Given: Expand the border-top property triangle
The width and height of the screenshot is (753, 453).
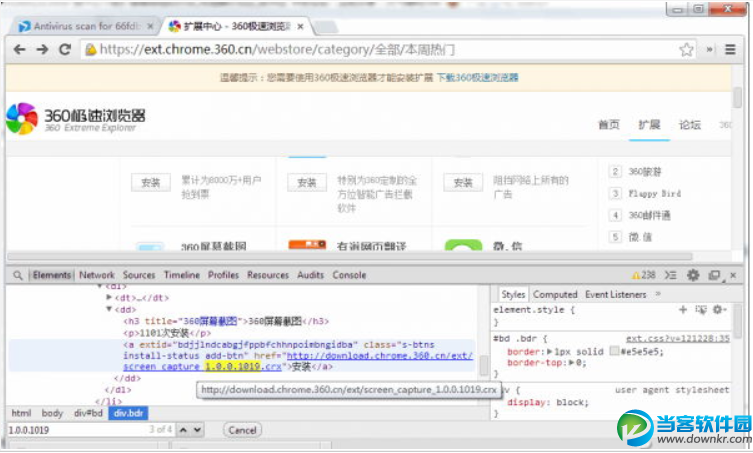Looking at the screenshot, I should 572,363.
